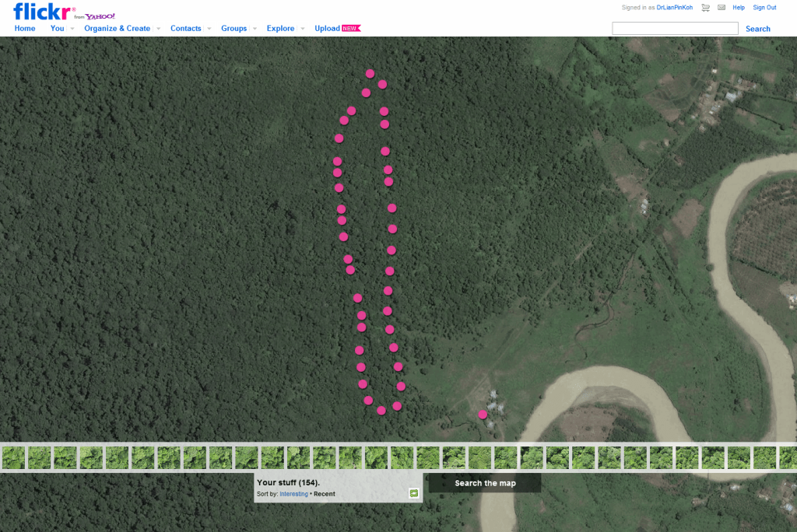
Task: Open the Explore menu
Action: 280,29
